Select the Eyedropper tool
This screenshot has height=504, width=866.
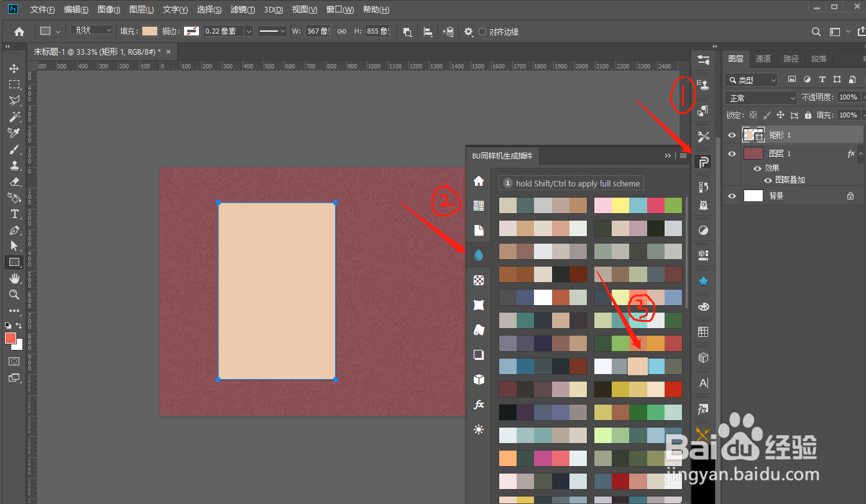(x=14, y=133)
